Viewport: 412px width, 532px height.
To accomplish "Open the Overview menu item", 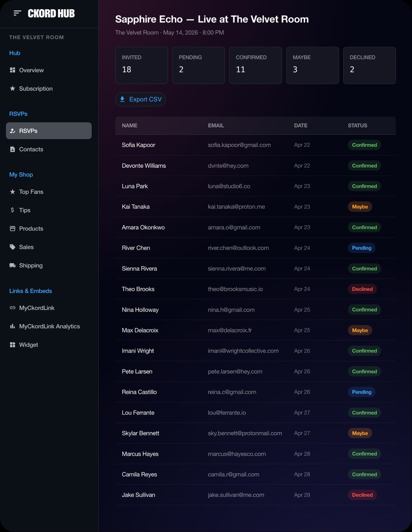I will pyautogui.click(x=49, y=70).
